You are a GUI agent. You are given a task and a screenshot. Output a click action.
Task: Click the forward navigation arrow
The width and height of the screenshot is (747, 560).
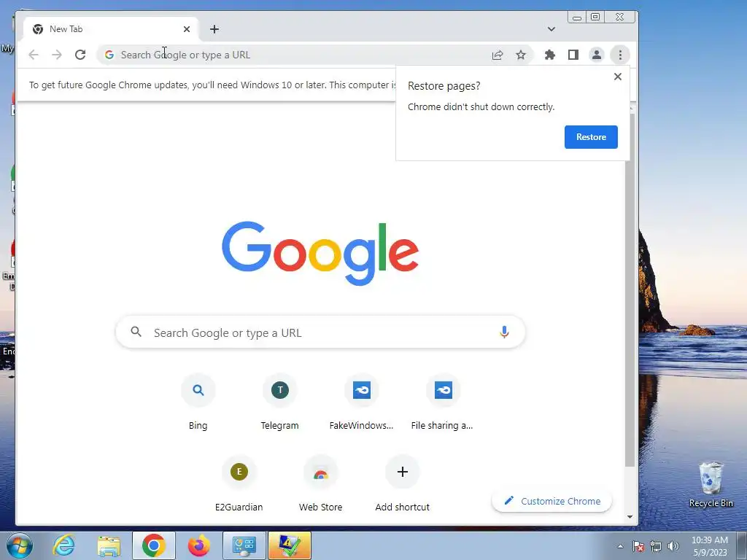pos(57,55)
